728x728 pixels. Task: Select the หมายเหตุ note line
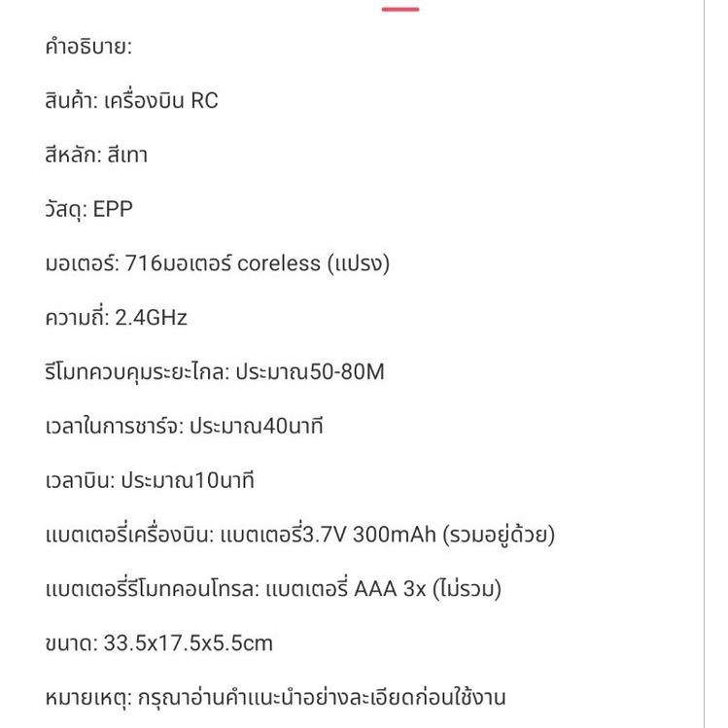click(275, 697)
